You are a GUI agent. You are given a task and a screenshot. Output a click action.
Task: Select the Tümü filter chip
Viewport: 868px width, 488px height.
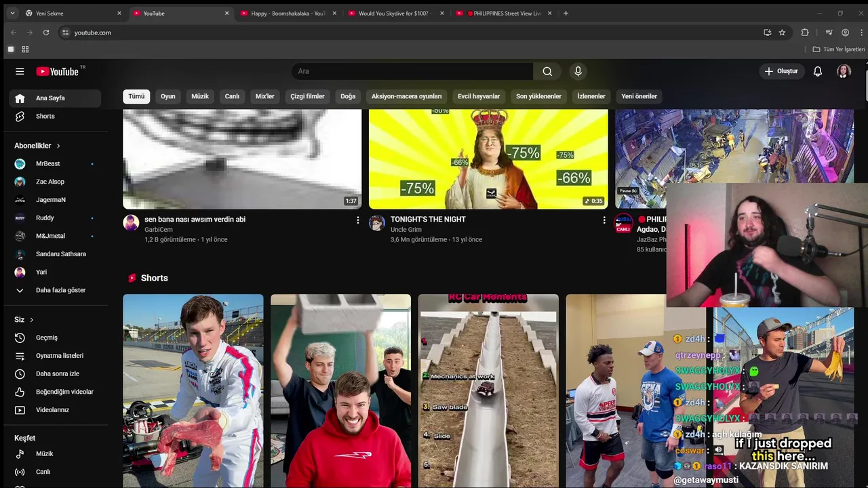[x=136, y=96]
